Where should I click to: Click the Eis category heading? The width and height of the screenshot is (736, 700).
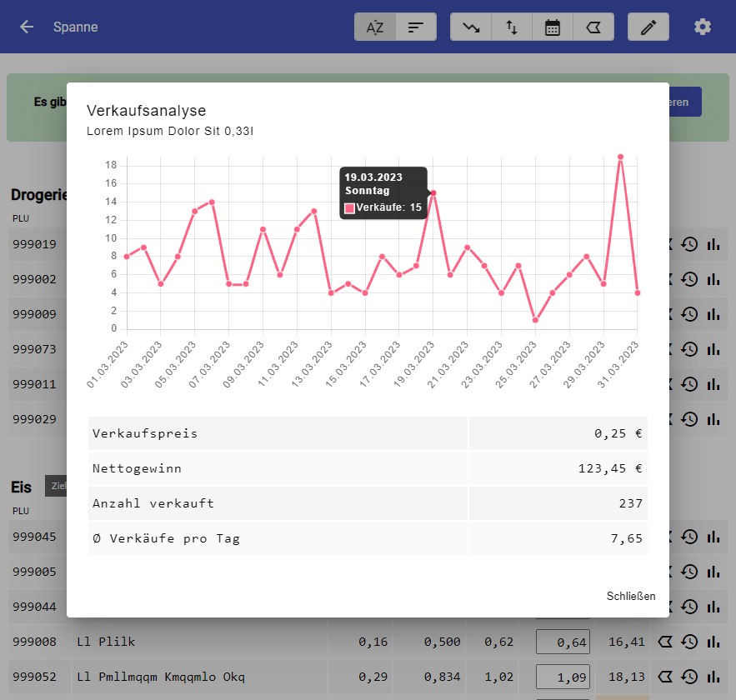point(21,487)
